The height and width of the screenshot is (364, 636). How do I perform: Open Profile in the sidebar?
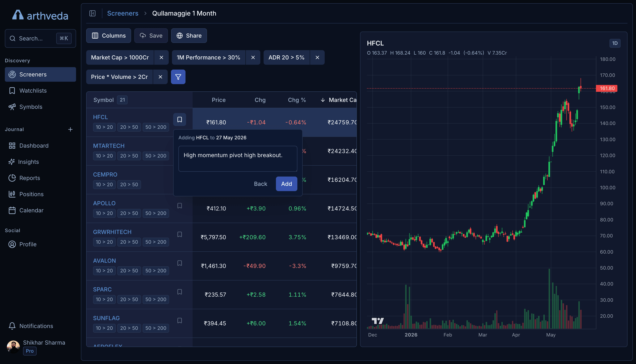[x=40, y=244]
